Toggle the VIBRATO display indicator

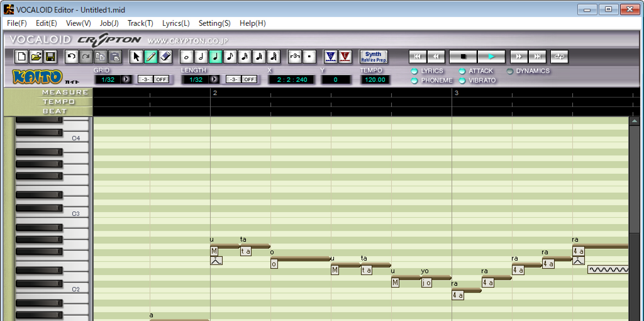[462, 81]
